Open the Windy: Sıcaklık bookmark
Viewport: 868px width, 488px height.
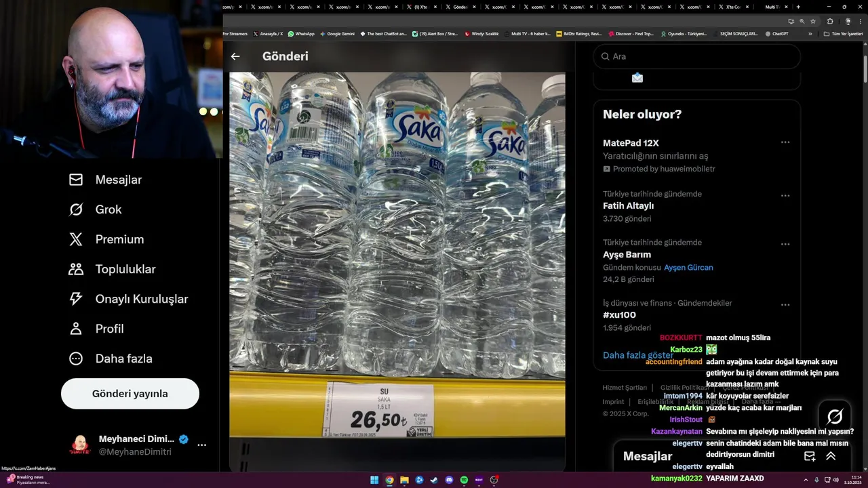click(481, 33)
